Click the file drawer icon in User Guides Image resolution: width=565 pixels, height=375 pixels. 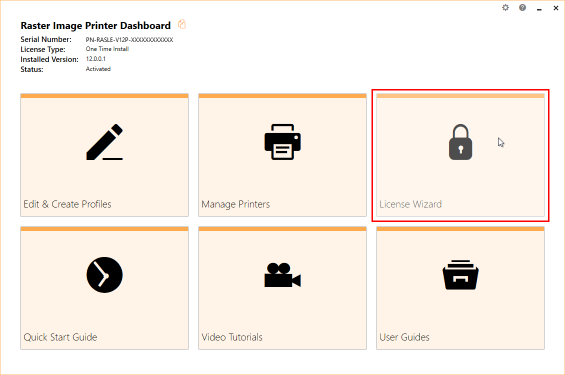pos(460,275)
